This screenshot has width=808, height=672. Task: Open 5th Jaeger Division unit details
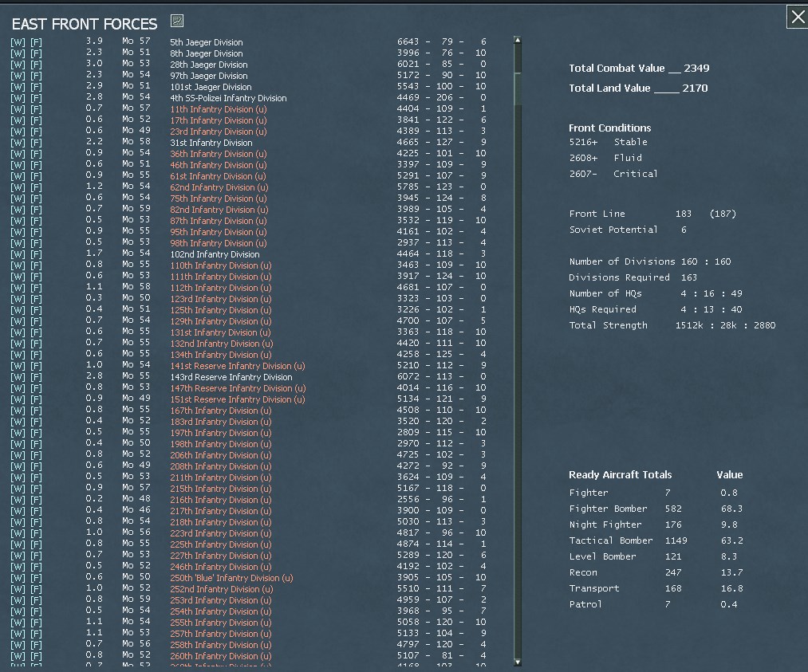(206, 42)
